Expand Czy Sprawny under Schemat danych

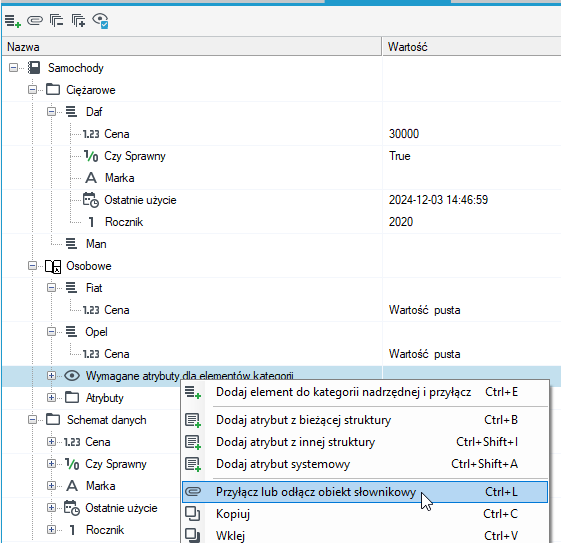(51, 464)
